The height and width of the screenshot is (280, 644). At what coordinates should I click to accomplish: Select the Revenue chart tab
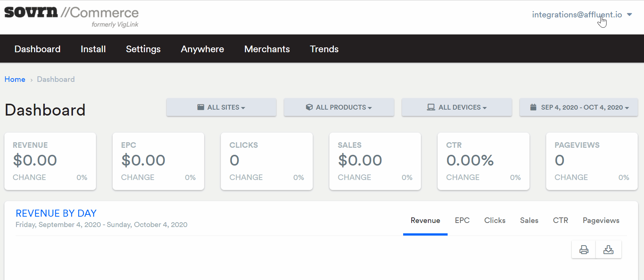425,221
